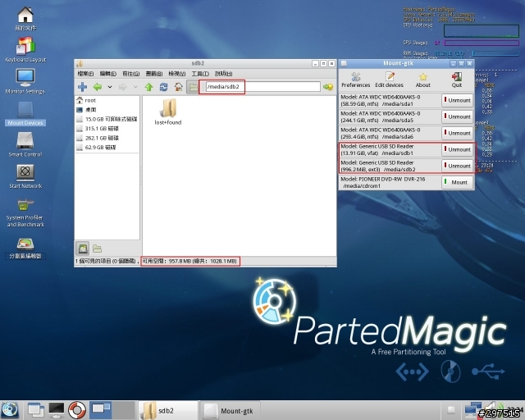Unmount the /media/sda5 partition
The width and height of the screenshot is (525, 420).
click(458, 116)
